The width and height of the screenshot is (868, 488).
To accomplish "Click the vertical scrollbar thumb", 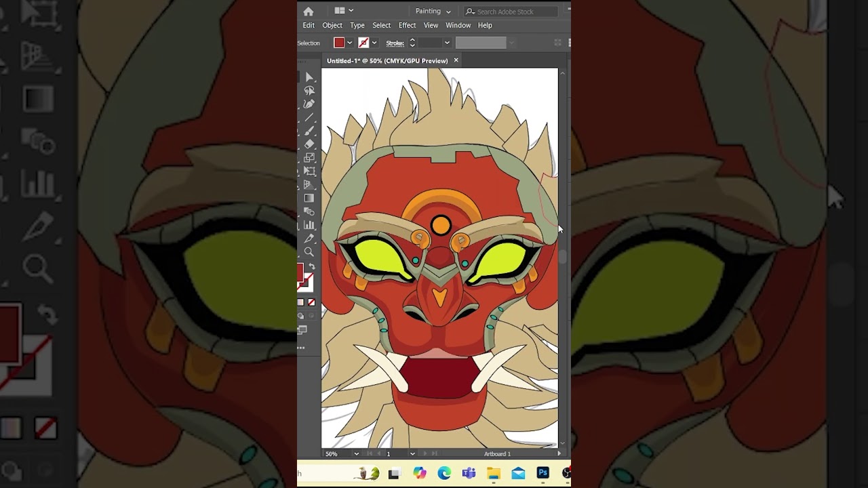I will tap(562, 256).
